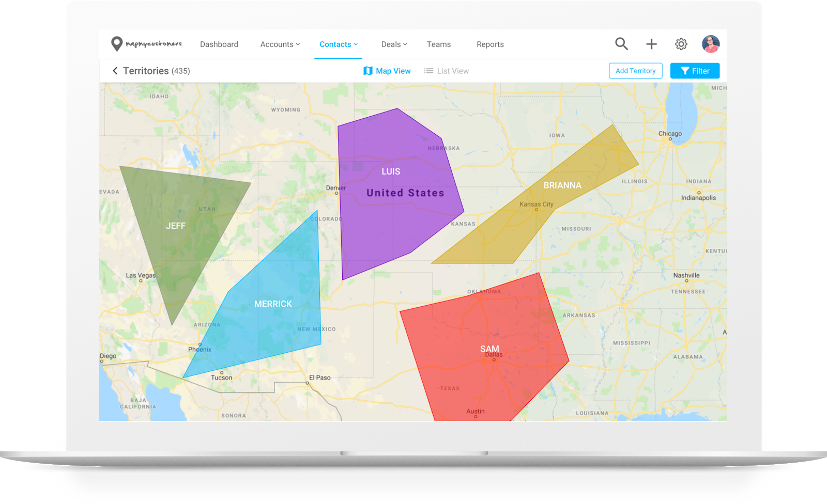Select the Map View map icon
Screen dimensions: 827x504
tap(369, 71)
